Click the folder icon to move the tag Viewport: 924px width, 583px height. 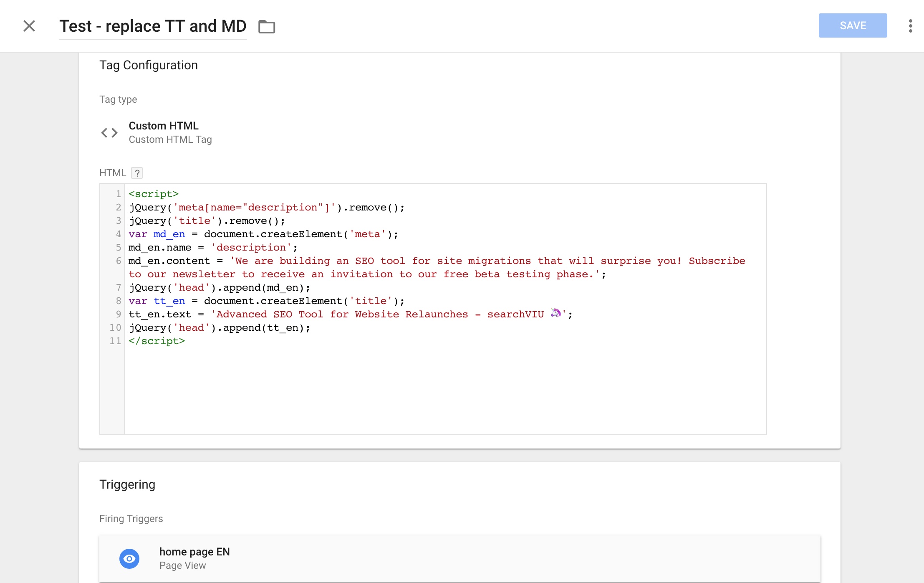266,26
